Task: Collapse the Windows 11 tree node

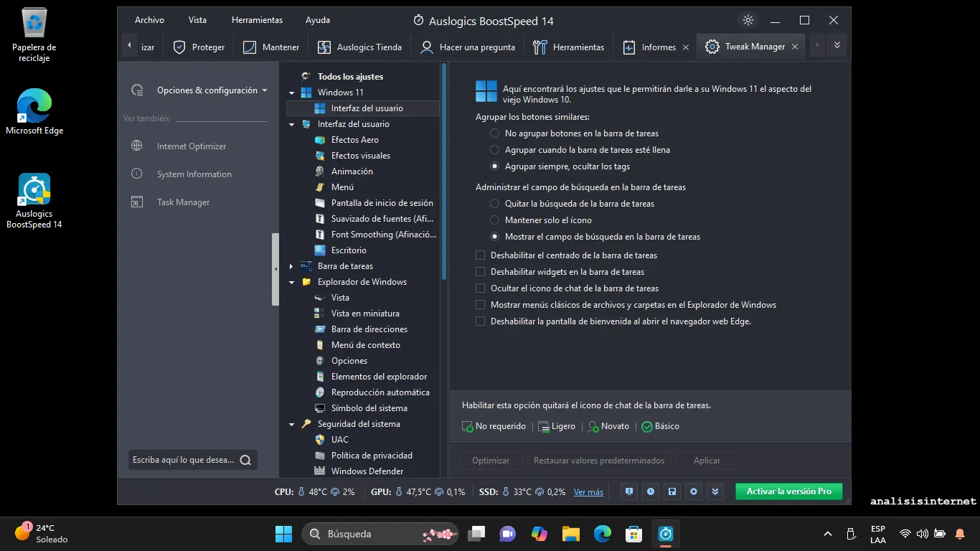Action: (292, 93)
